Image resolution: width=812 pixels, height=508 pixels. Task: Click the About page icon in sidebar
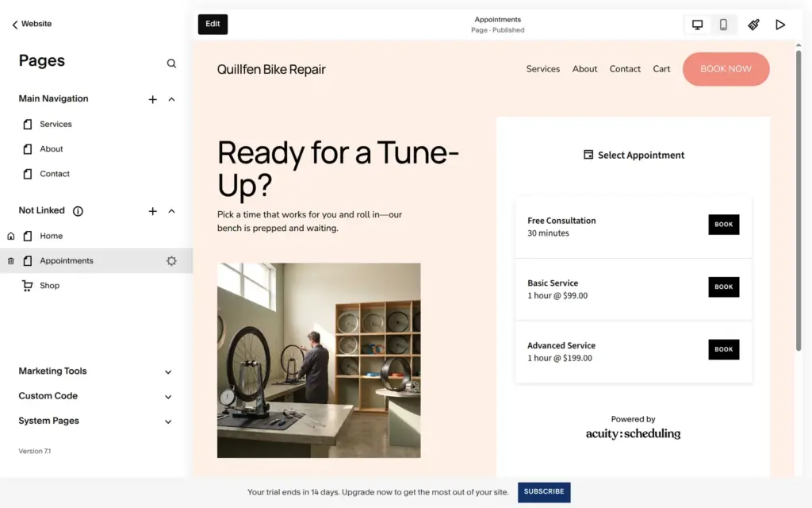28,148
